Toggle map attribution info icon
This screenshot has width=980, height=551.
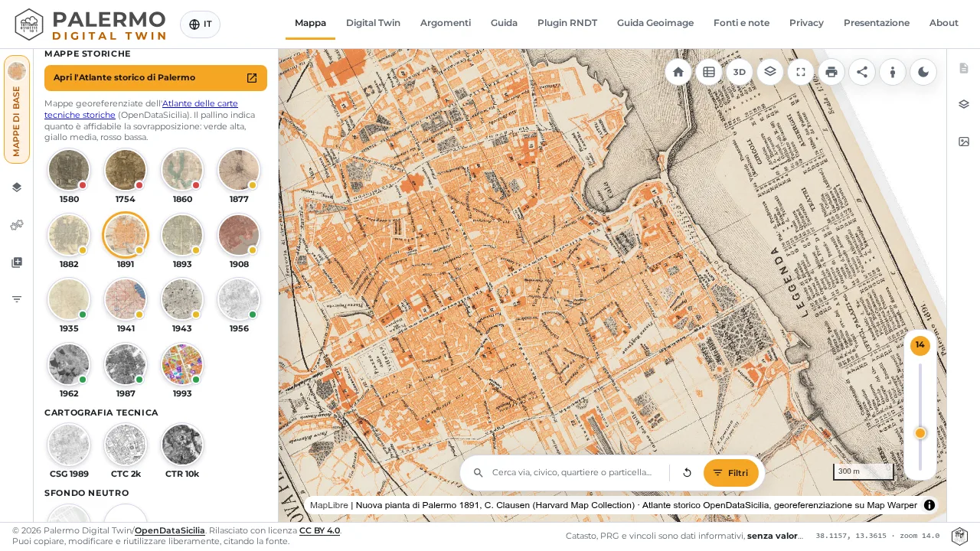929,505
